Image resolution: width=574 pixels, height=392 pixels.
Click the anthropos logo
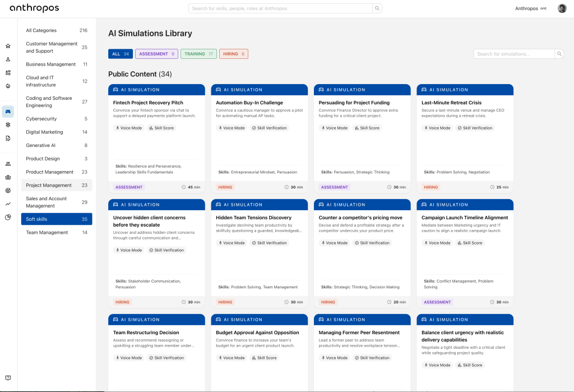34,8
